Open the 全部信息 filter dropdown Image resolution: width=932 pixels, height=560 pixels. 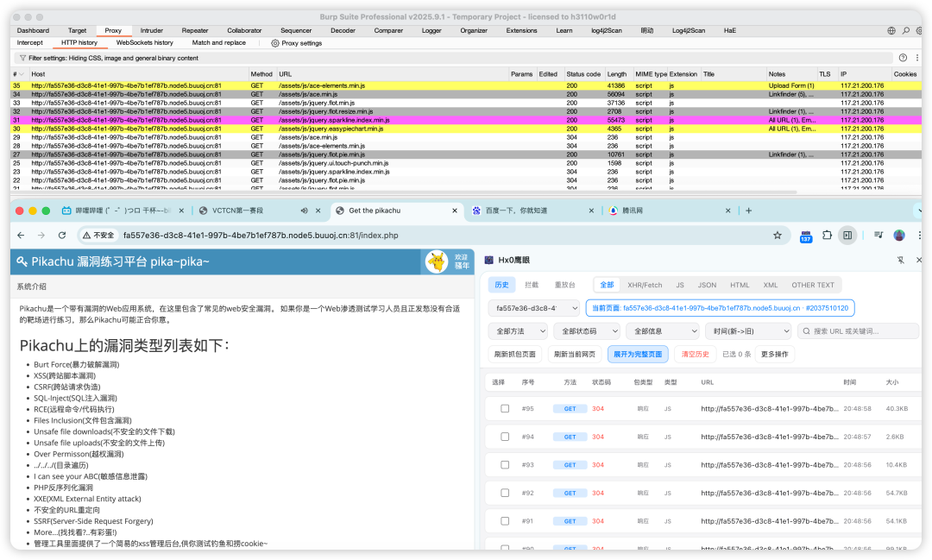(x=662, y=331)
